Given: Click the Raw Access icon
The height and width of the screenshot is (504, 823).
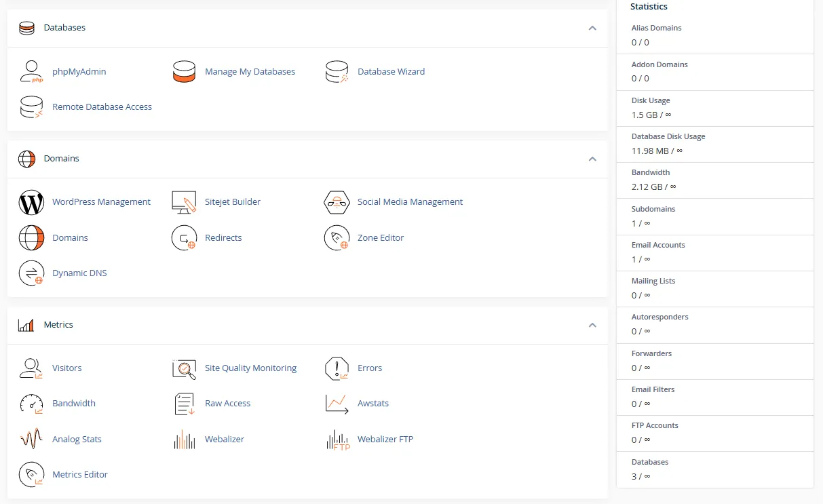Looking at the screenshot, I should (184, 404).
